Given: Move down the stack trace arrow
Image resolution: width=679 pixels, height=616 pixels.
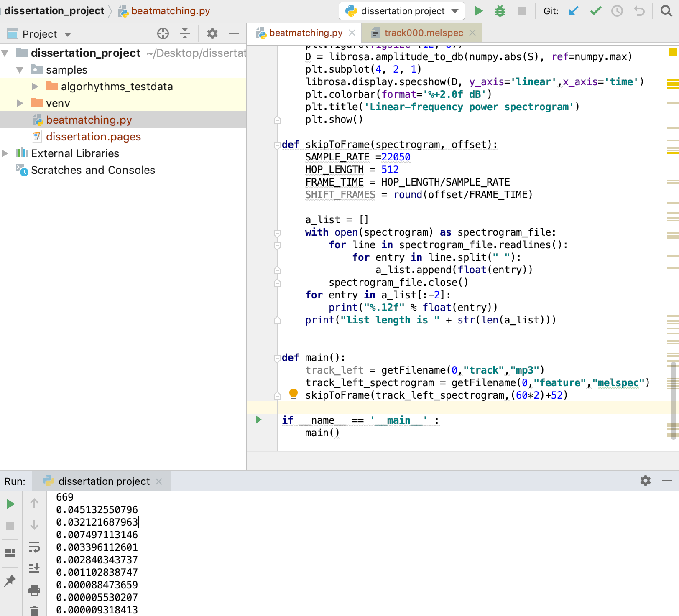Looking at the screenshot, I should 34,525.
